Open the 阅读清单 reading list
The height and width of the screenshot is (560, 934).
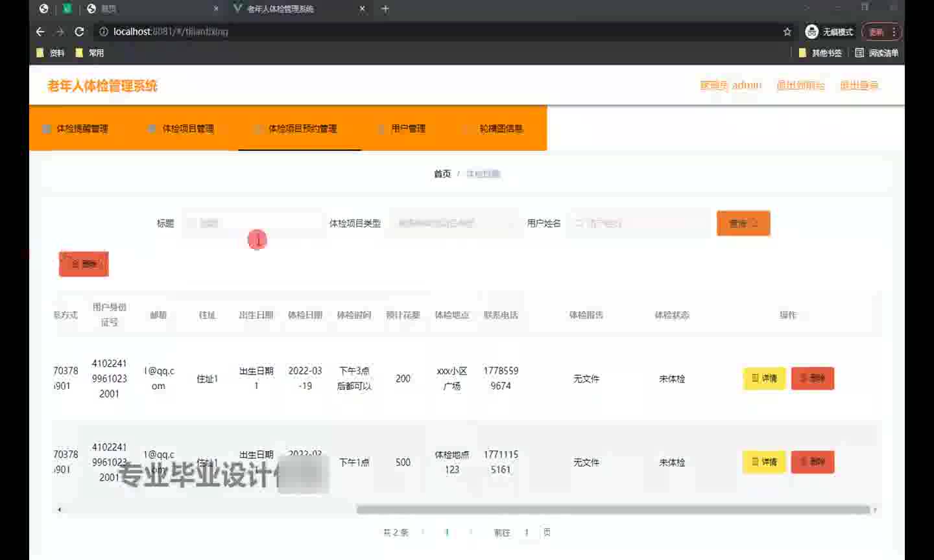tap(876, 53)
